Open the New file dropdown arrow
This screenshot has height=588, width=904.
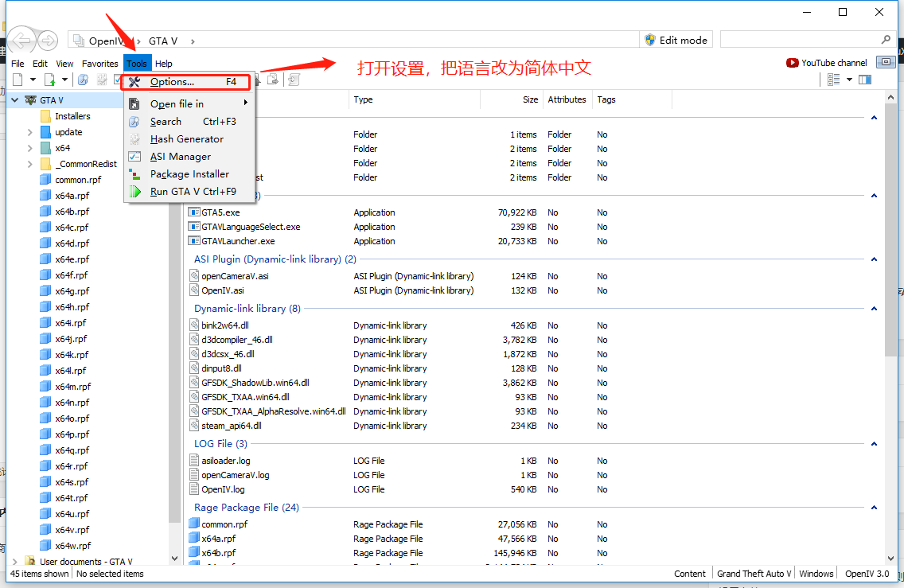click(x=33, y=80)
